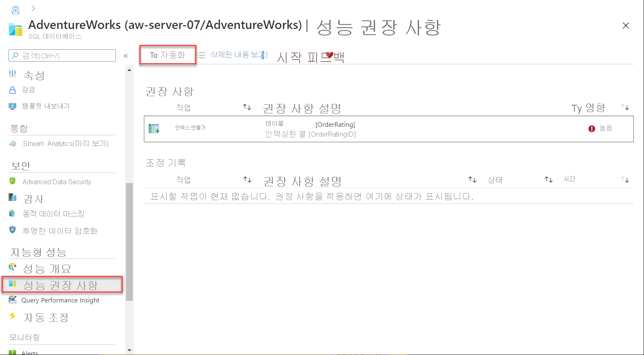Open Stream Analytics(미리 보기) item
The height and width of the screenshot is (355, 644).
(x=66, y=143)
